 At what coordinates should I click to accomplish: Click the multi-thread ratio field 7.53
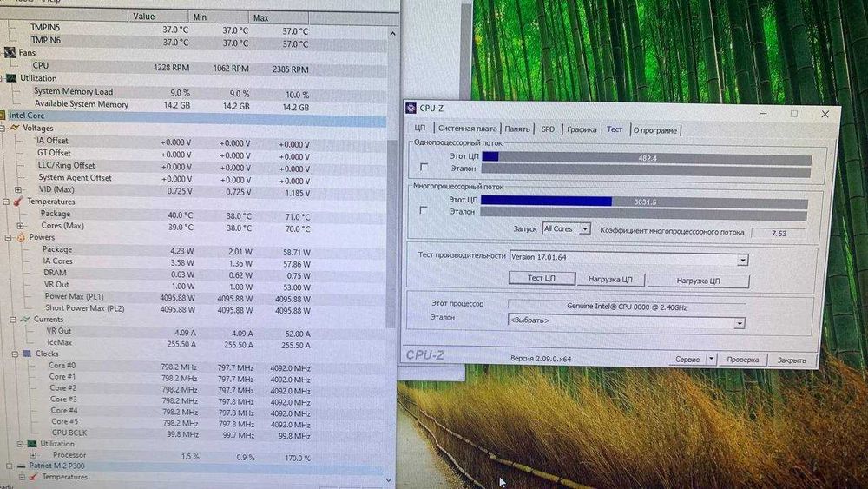coord(779,233)
